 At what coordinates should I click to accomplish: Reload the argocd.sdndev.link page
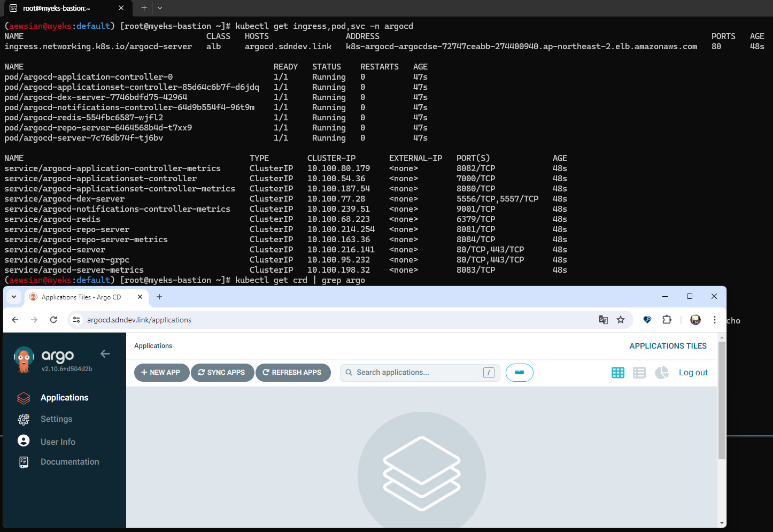pos(53,320)
